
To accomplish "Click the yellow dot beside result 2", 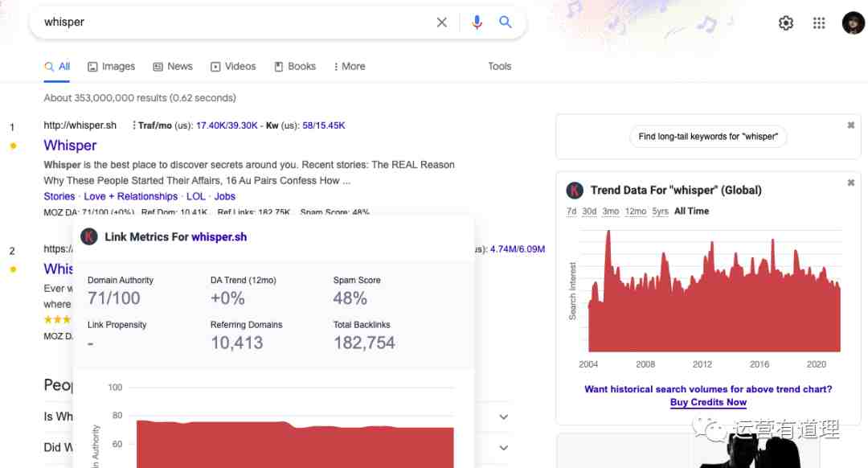I will (14, 269).
